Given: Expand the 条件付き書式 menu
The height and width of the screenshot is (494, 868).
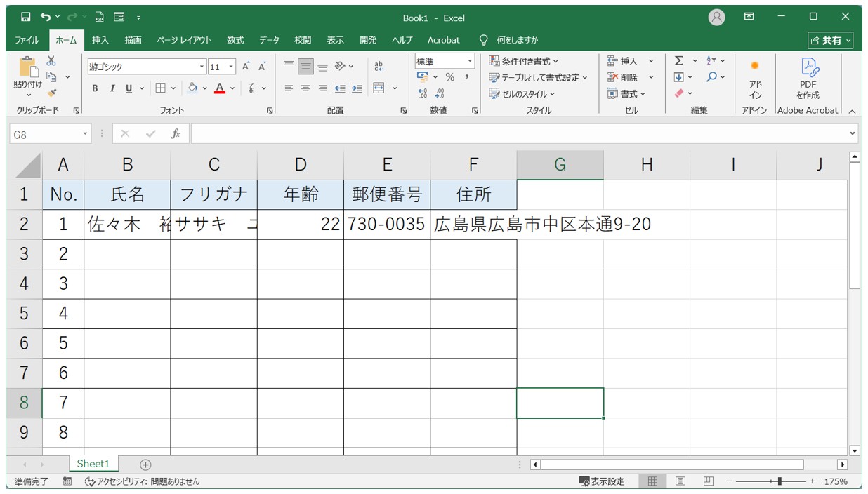Looking at the screenshot, I should (524, 62).
